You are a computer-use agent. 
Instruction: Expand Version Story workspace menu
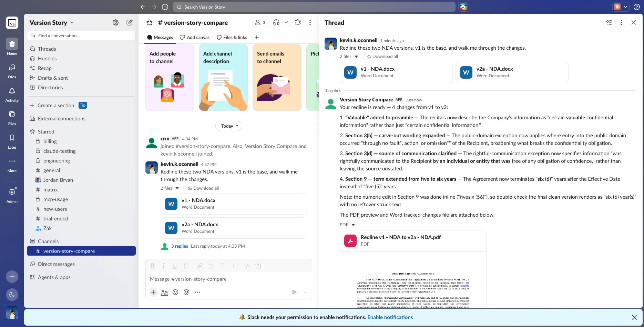click(52, 22)
